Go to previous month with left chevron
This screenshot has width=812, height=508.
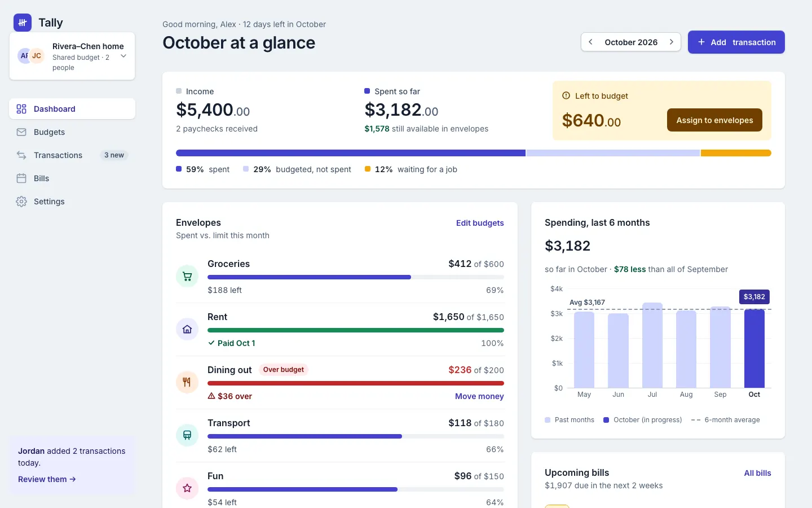590,42
